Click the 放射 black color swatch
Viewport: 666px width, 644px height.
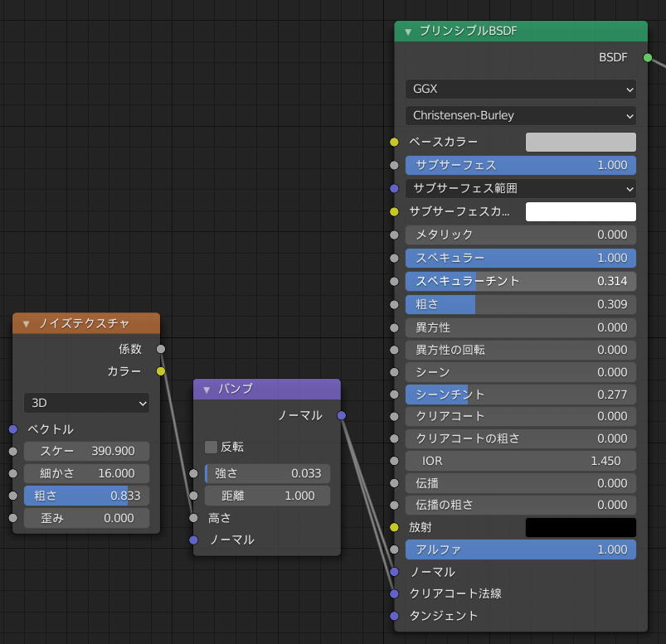point(581,527)
